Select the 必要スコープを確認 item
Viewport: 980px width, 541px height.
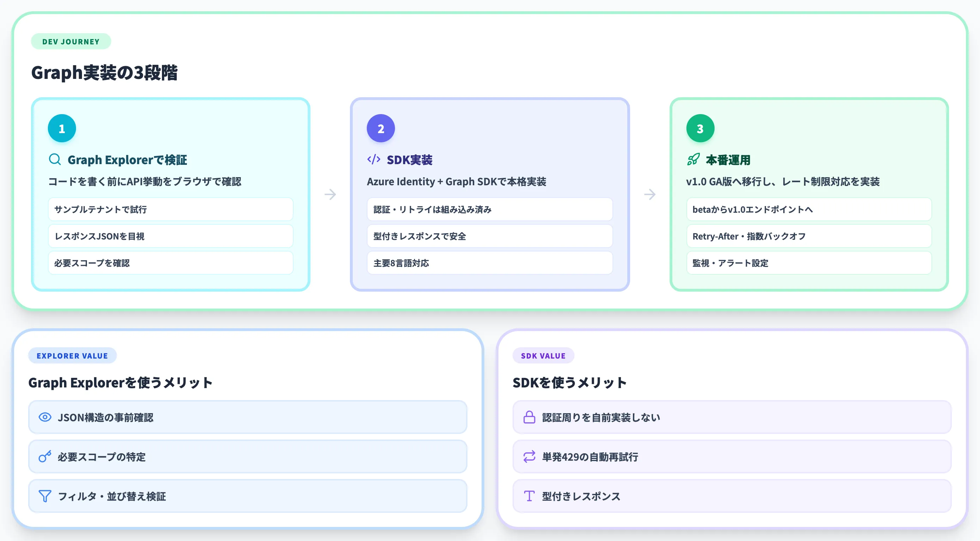171,263
